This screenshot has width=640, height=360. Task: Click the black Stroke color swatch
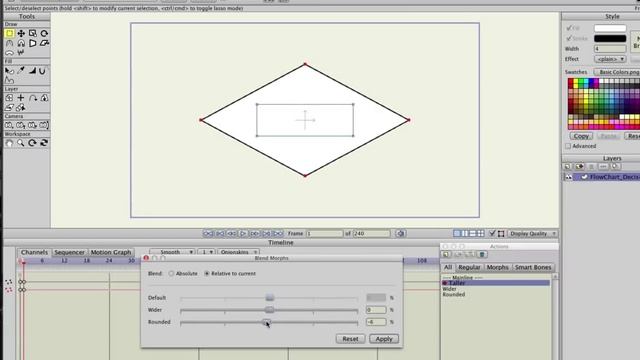(610, 38)
